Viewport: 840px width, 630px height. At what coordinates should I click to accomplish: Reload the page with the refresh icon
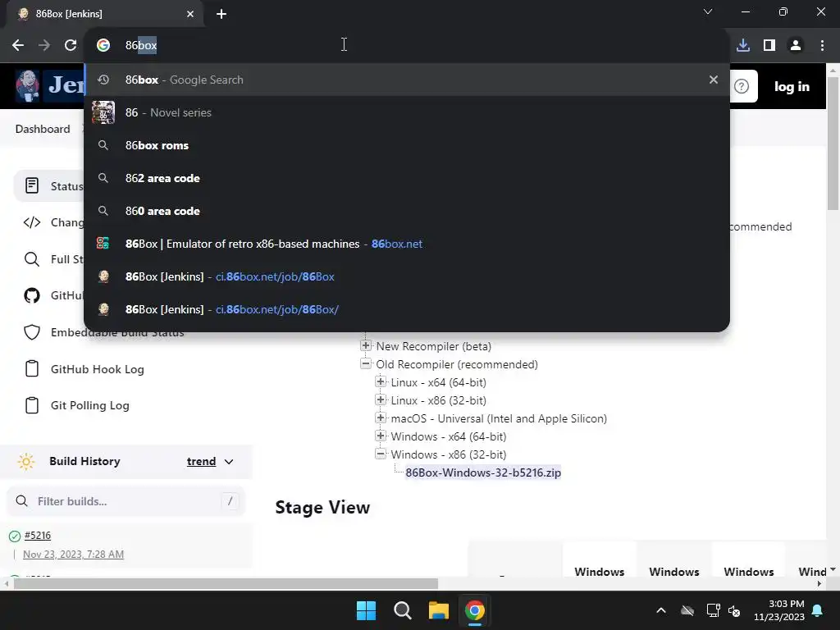coord(71,46)
